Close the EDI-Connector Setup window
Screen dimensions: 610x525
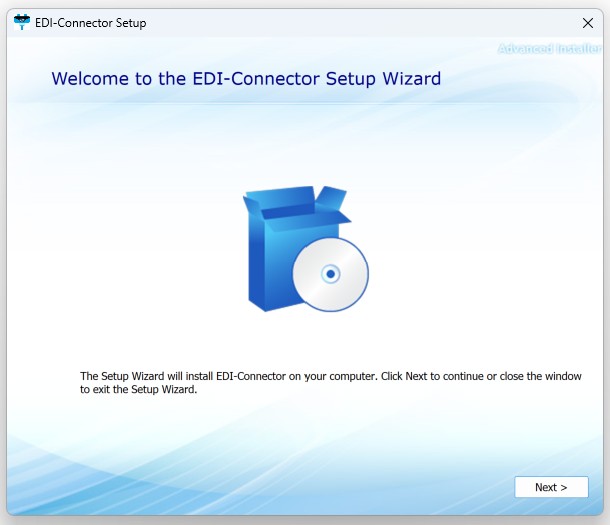(587, 22)
